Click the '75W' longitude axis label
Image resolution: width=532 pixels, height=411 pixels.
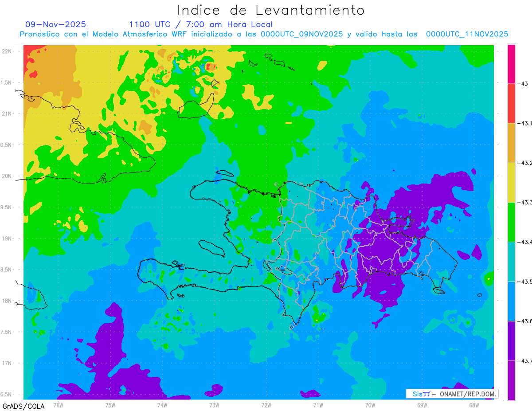pyautogui.click(x=110, y=405)
